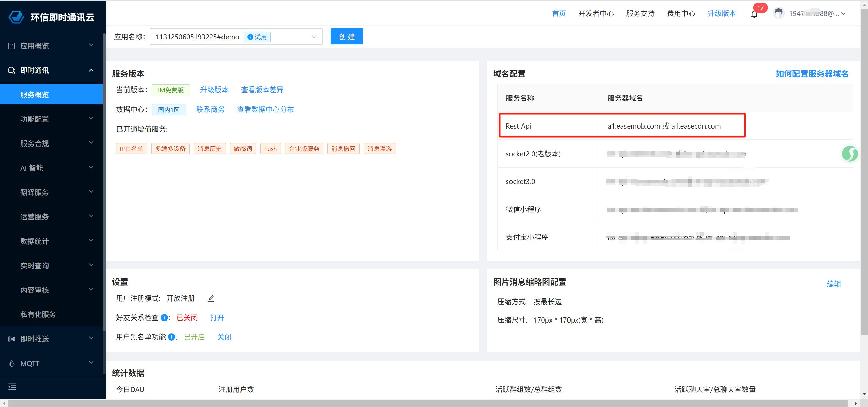Open the 应用名称 dropdown selector
The image size is (868, 407).
tap(313, 37)
